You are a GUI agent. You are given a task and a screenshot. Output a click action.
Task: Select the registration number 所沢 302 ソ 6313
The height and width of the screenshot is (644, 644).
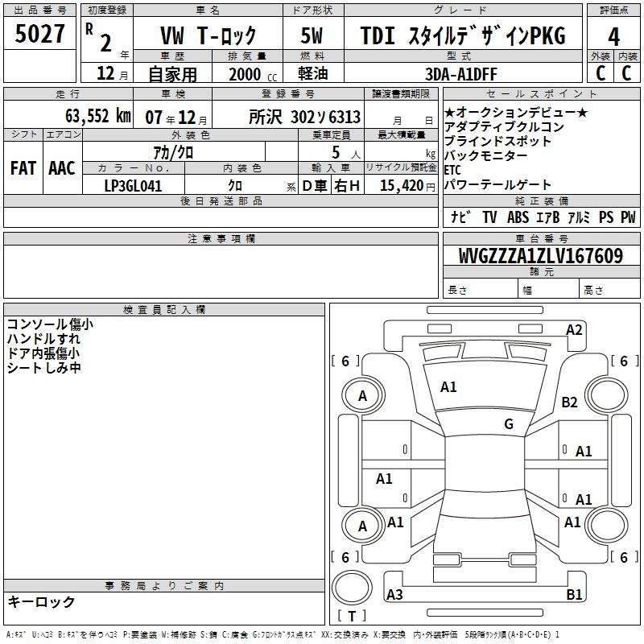coord(305,117)
